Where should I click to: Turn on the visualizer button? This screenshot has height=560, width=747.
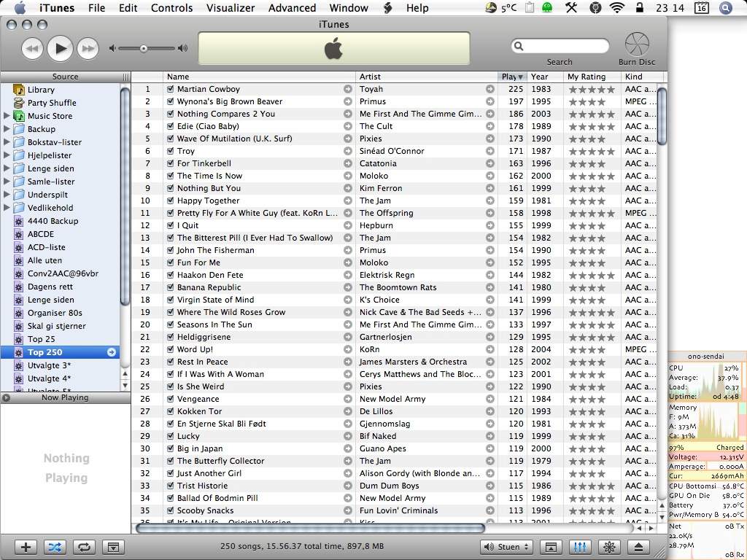[609, 547]
